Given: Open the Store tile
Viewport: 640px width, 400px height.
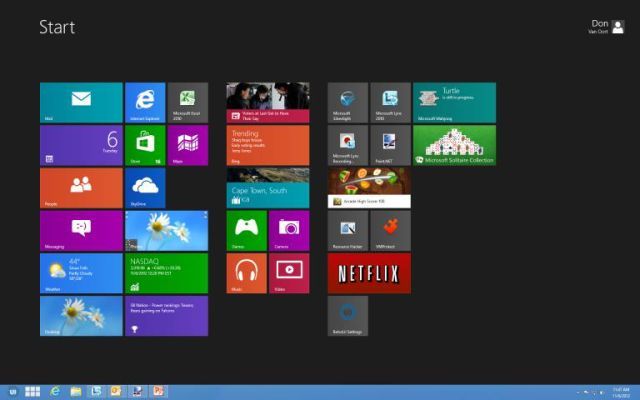Looking at the screenshot, I should [145, 145].
